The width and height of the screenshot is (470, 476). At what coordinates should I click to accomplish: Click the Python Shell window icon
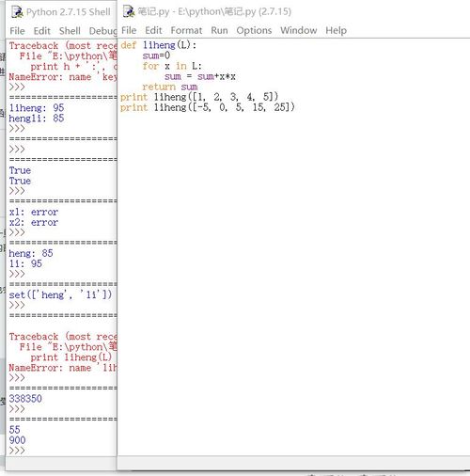click(17, 12)
